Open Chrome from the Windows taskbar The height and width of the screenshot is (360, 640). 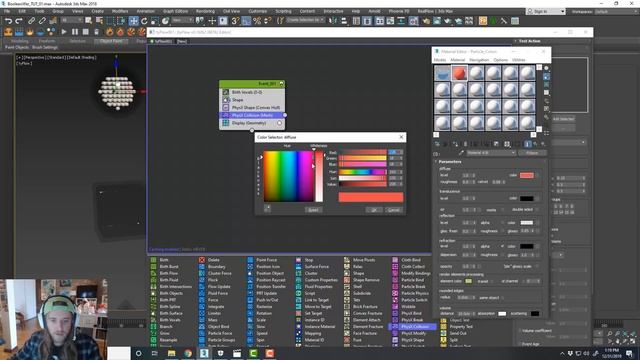pos(188,353)
